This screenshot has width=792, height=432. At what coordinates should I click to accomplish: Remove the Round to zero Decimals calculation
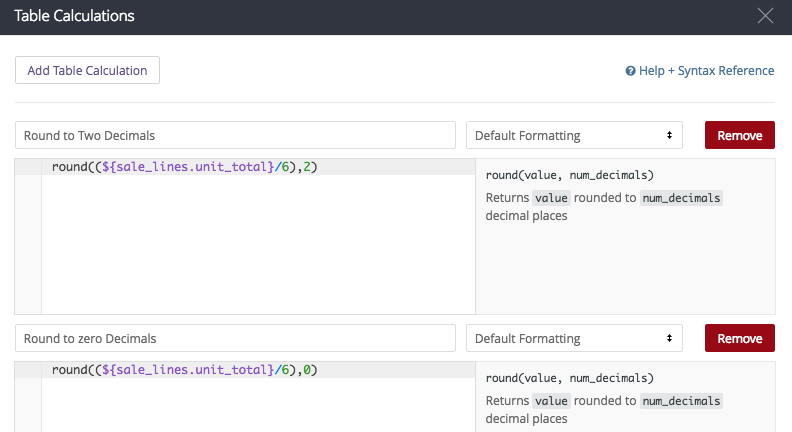point(739,339)
